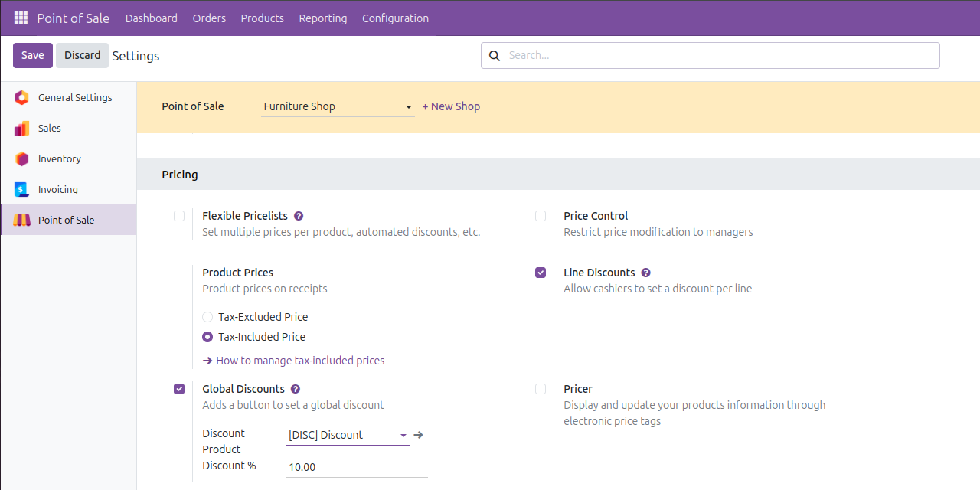Switch to the Reporting menu

[x=323, y=18]
